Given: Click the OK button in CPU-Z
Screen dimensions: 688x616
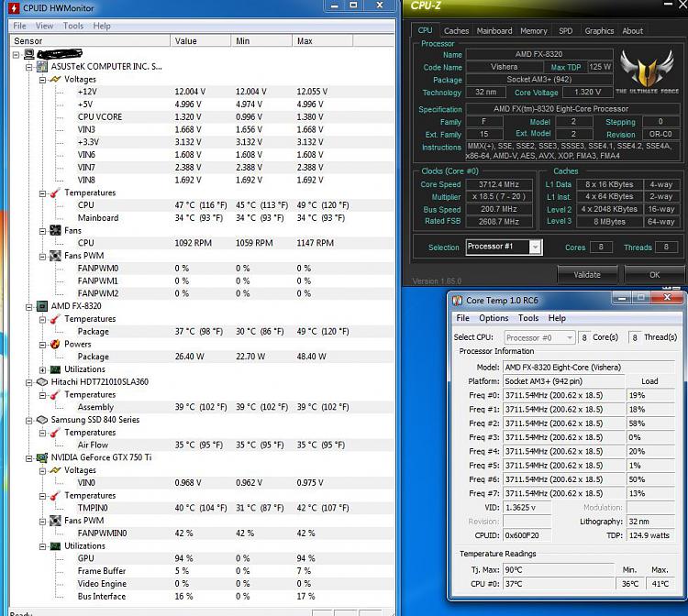Looking at the screenshot, I should click(x=654, y=274).
